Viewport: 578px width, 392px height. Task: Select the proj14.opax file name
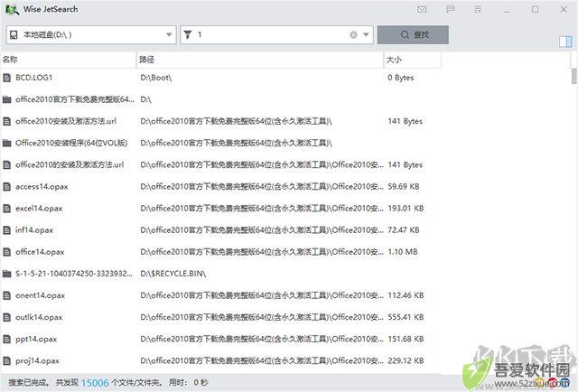[x=37, y=360]
